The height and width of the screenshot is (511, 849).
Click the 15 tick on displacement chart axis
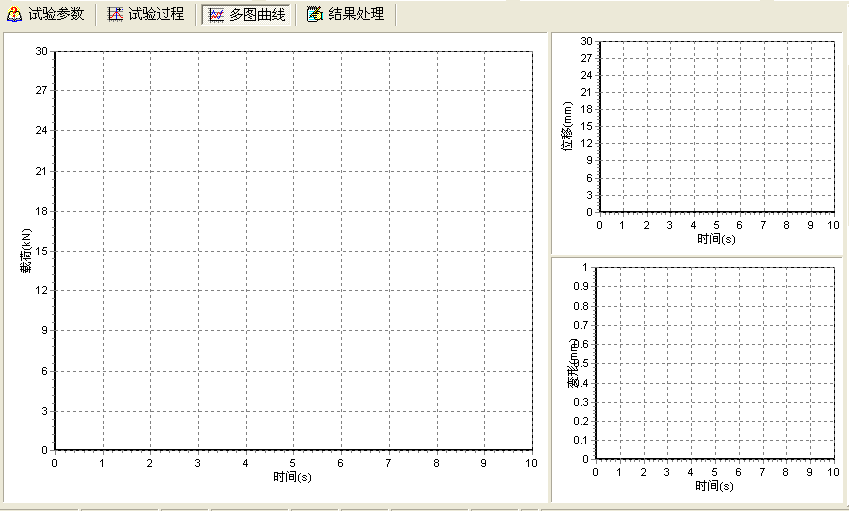coord(587,126)
